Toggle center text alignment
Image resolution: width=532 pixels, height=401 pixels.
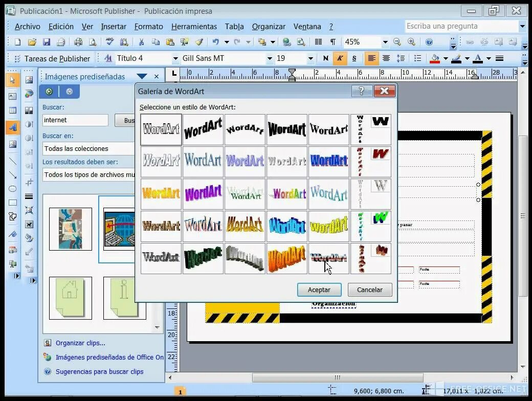(x=386, y=58)
